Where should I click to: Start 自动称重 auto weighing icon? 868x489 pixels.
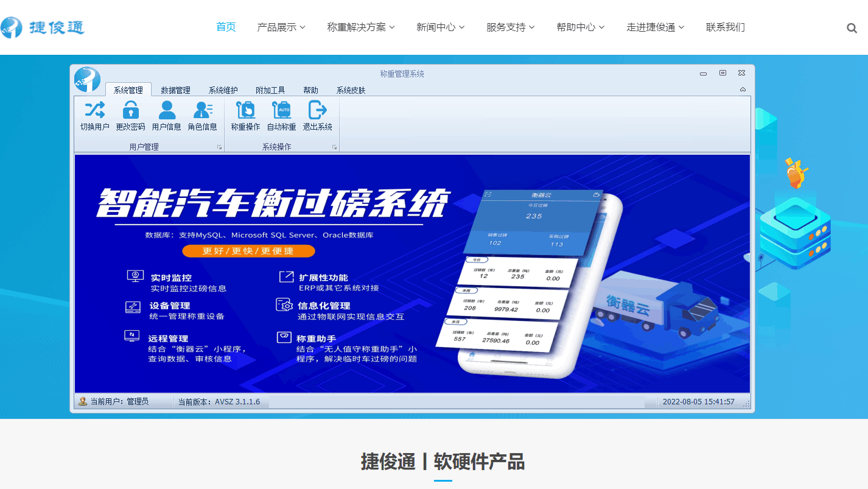281,110
